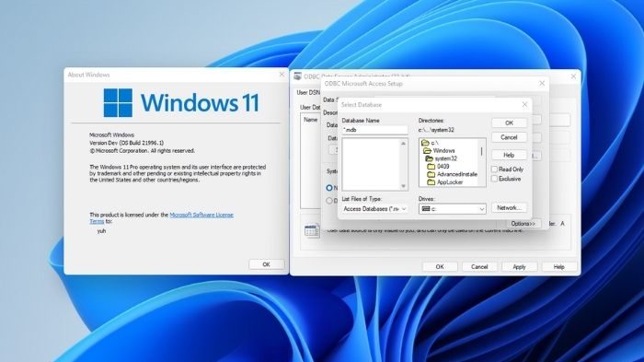Select the system32 open folder icon

(x=430, y=158)
